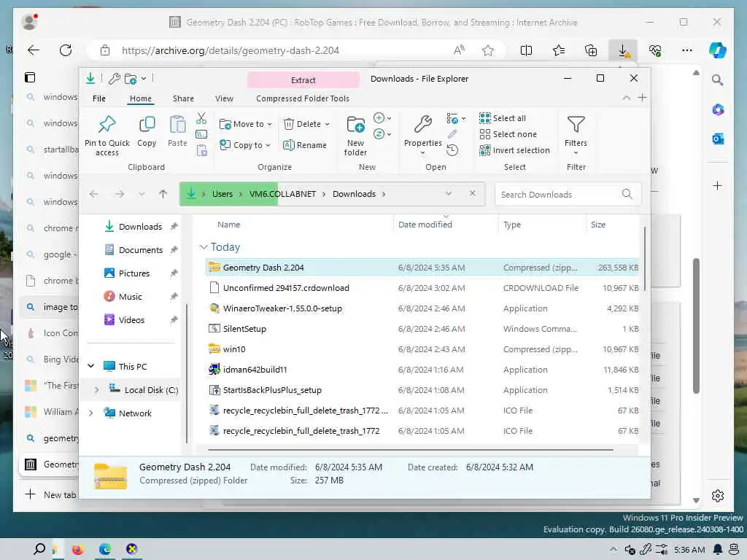Click the Rename button in Organize group

point(305,145)
